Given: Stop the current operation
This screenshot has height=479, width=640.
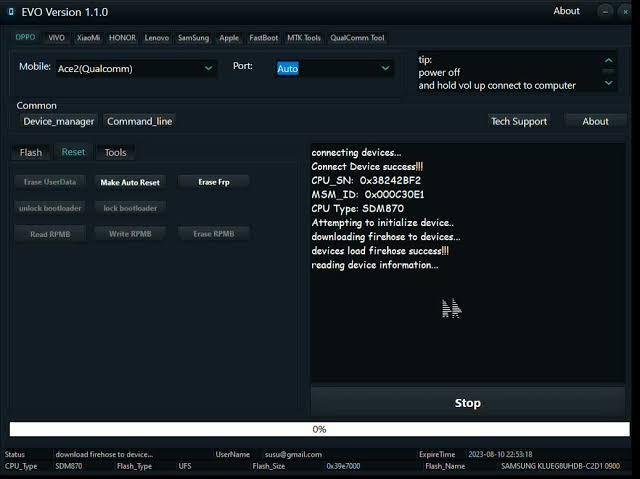Looking at the screenshot, I should tap(467, 403).
